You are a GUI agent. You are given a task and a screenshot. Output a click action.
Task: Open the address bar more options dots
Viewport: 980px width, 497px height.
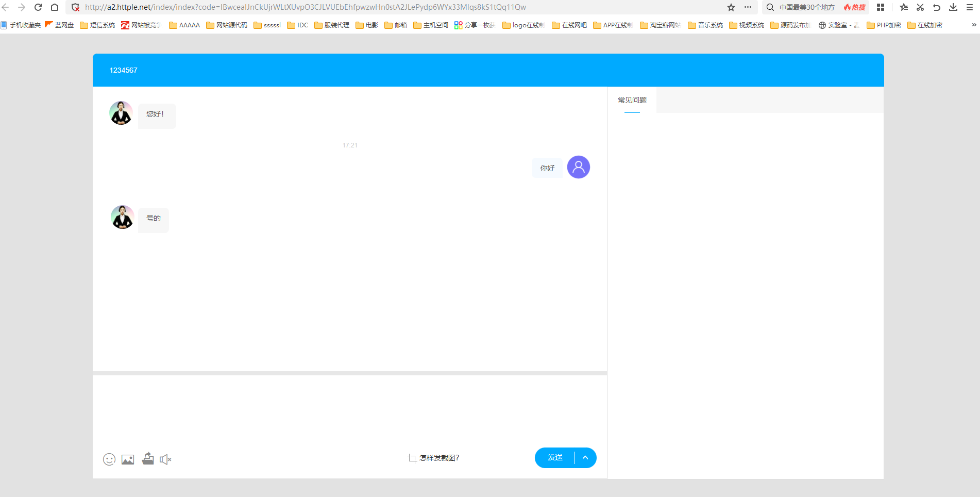pyautogui.click(x=748, y=7)
